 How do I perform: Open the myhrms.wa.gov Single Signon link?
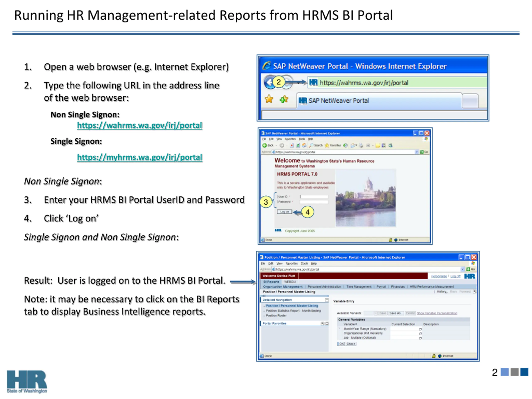click(x=139, y=157)
